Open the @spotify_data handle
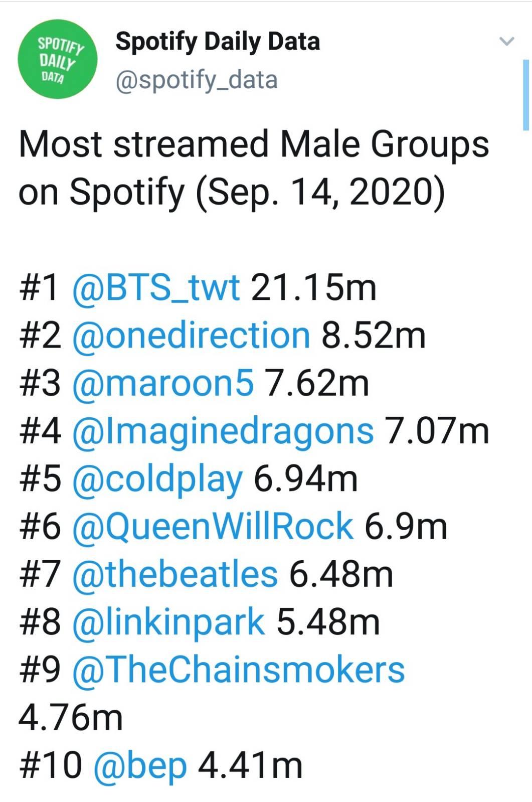Viewport: 532px width, 802px height. click(x=196, y=80)
